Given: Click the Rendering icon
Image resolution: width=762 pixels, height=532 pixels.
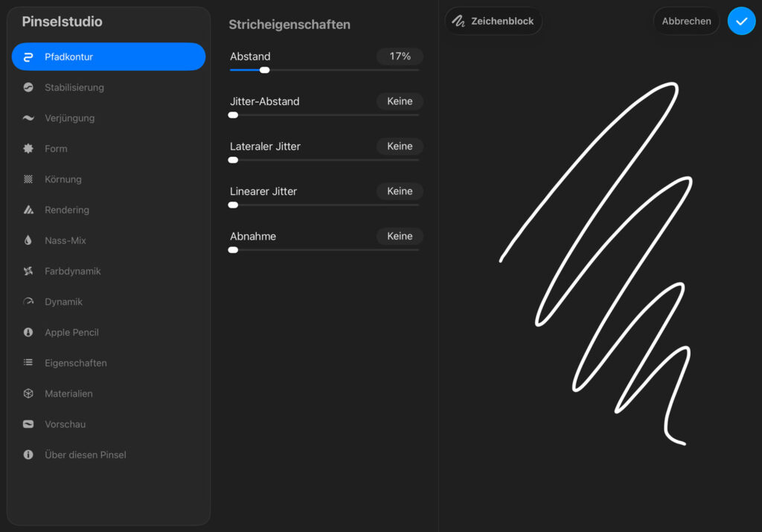Looking at the screenshot, I should pos(28,210).
